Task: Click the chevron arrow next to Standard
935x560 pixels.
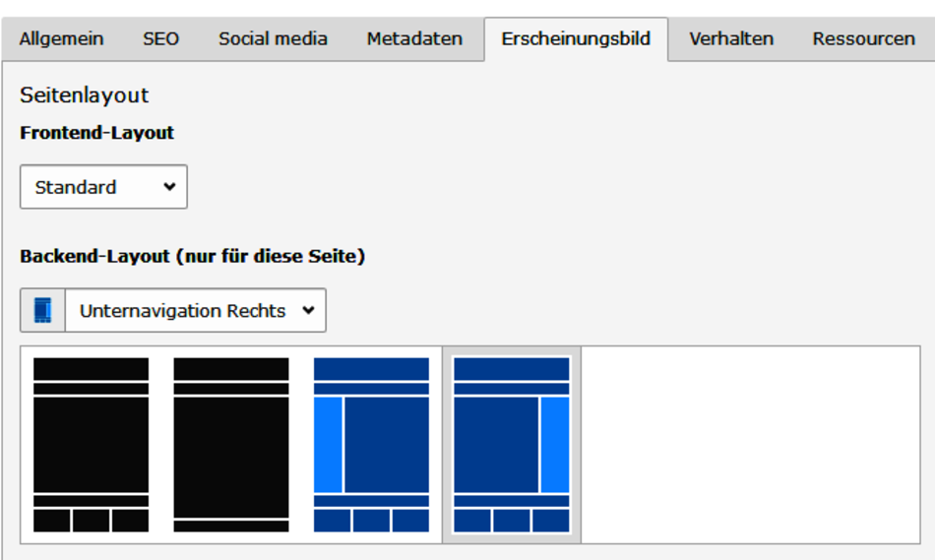Action: click(x=169, y=187)
